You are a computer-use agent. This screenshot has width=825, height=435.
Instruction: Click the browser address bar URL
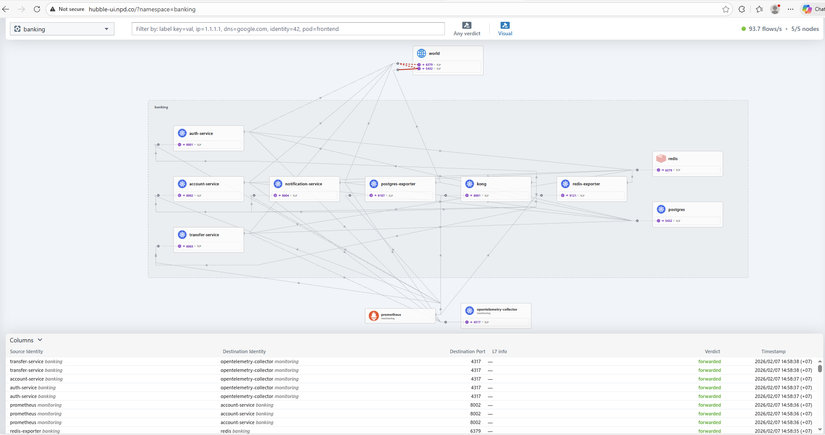click(x=142, y=9)
